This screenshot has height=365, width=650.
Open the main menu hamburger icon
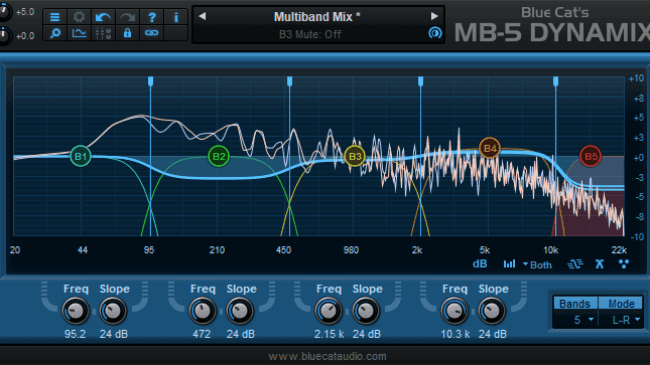click(55, 17)
